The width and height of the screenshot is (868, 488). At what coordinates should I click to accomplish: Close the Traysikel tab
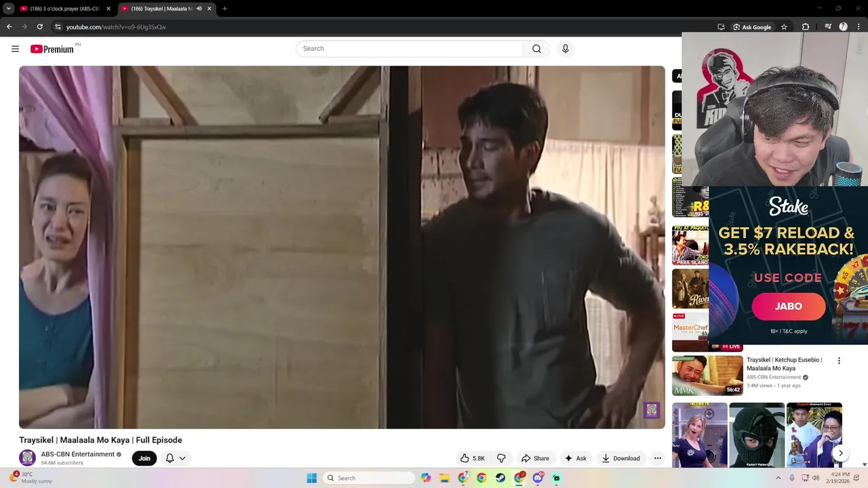209,9
